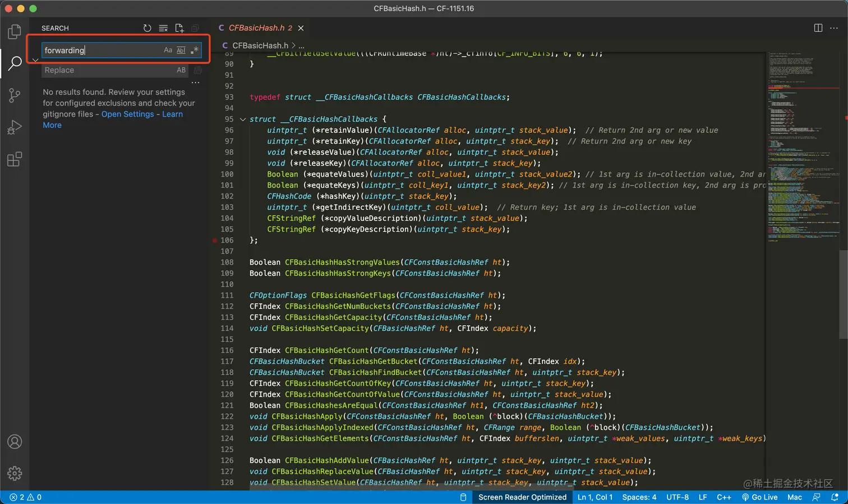This screenshot has height=504, width=848.
Task: Open notifications bell in status bar
Action: 835,497
